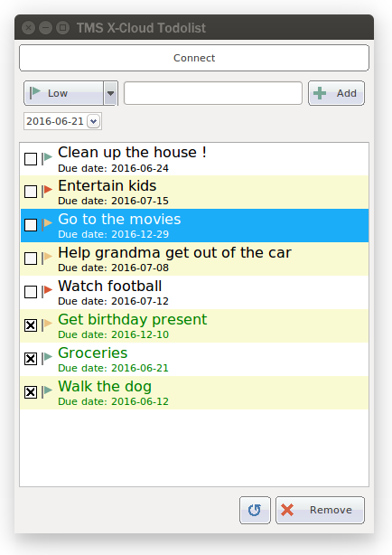Select the Entertain kids entry
The image size is (392, 555).
pos(194,193)
